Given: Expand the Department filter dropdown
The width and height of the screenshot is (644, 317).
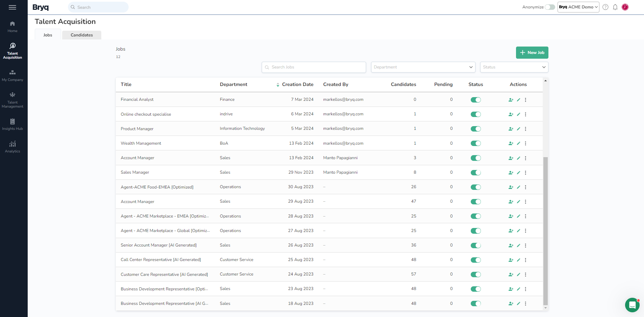Looking at the screenshot, I should (423, 67).
